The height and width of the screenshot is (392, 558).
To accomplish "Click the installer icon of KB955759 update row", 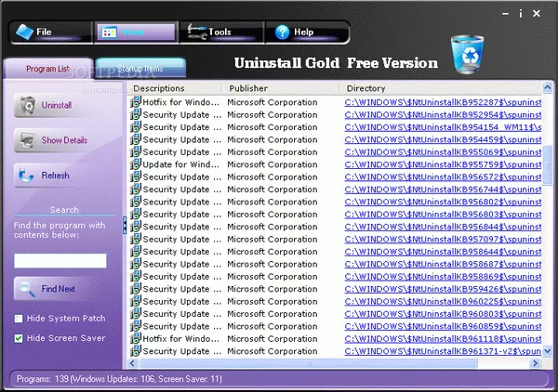I will [136, 164].
